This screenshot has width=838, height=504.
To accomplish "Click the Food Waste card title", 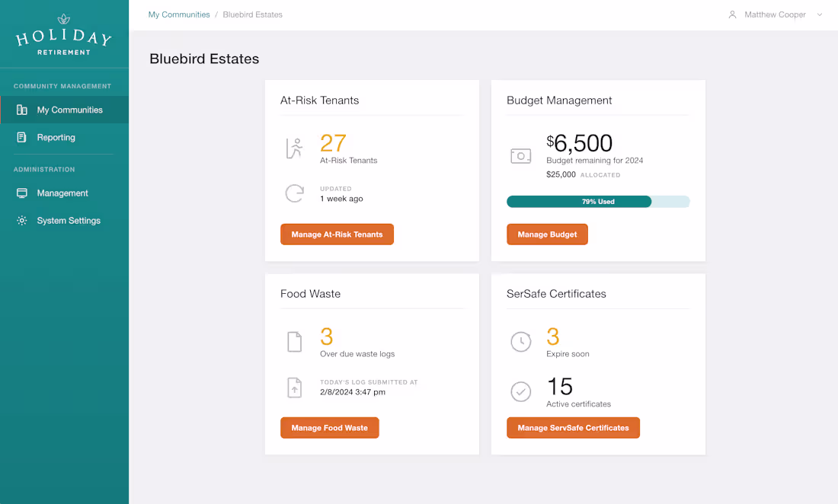I will 310,294.
